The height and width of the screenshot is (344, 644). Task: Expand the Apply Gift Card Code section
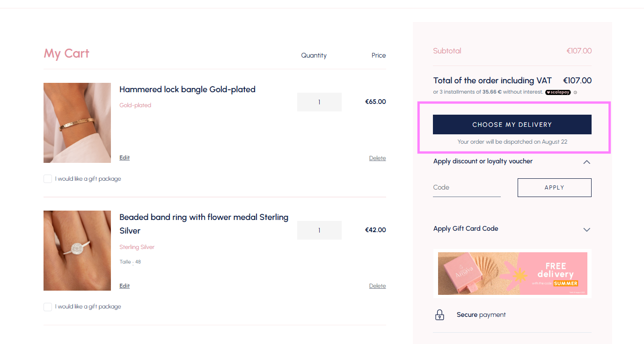pyautogui.click(x=586, y=229)
